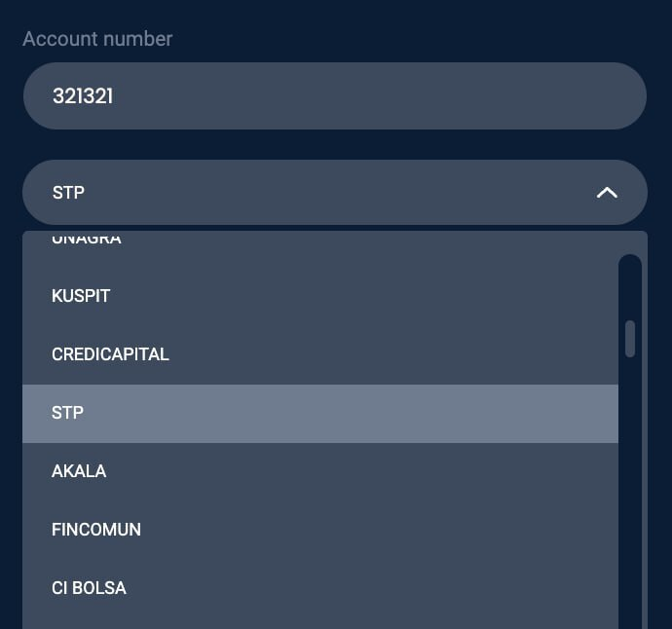Select the highlighted STP list option

click(68, 413)
